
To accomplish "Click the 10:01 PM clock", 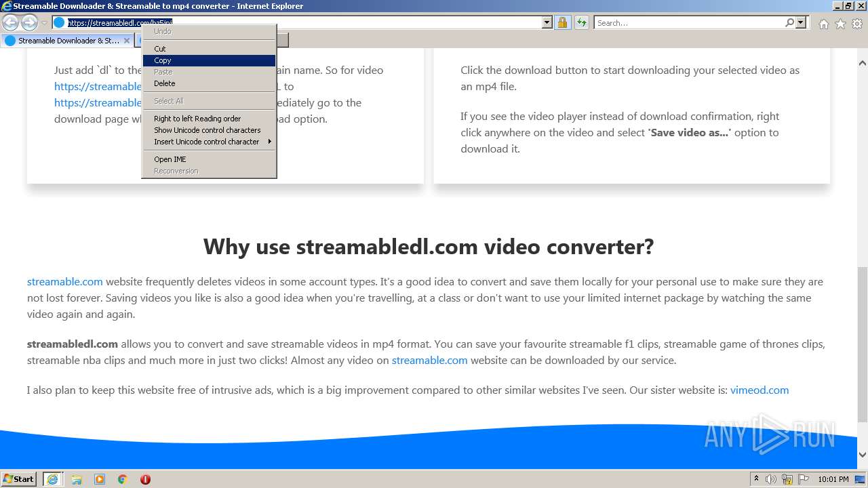I will (x=833, y=479).
